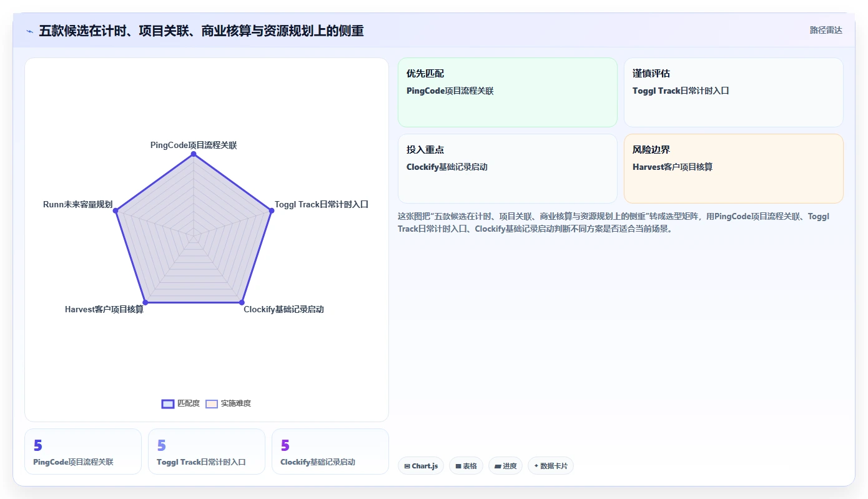Select the orange 风险边界 card

pyautogui.click(x=734, y=169)
